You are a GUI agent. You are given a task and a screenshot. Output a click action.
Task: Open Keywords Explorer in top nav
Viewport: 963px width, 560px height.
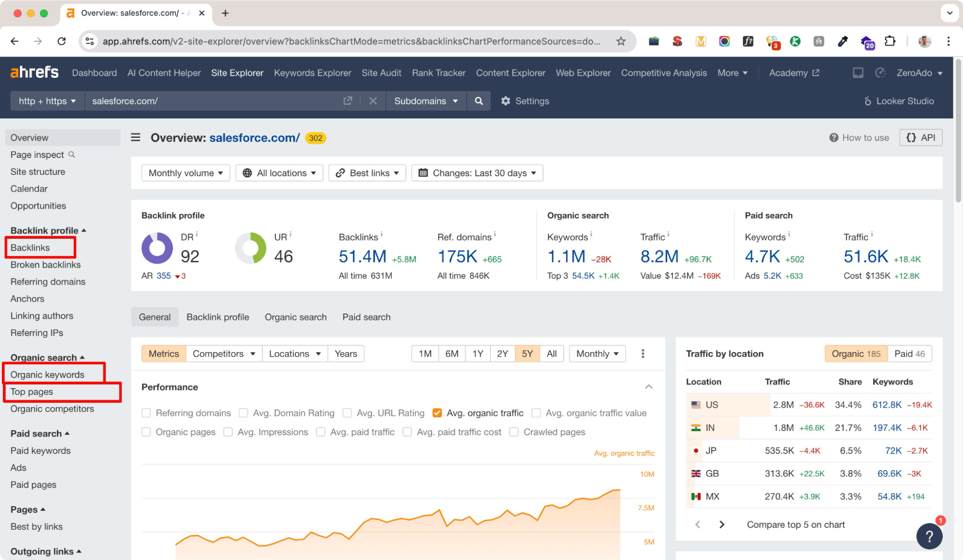point(312,73)
